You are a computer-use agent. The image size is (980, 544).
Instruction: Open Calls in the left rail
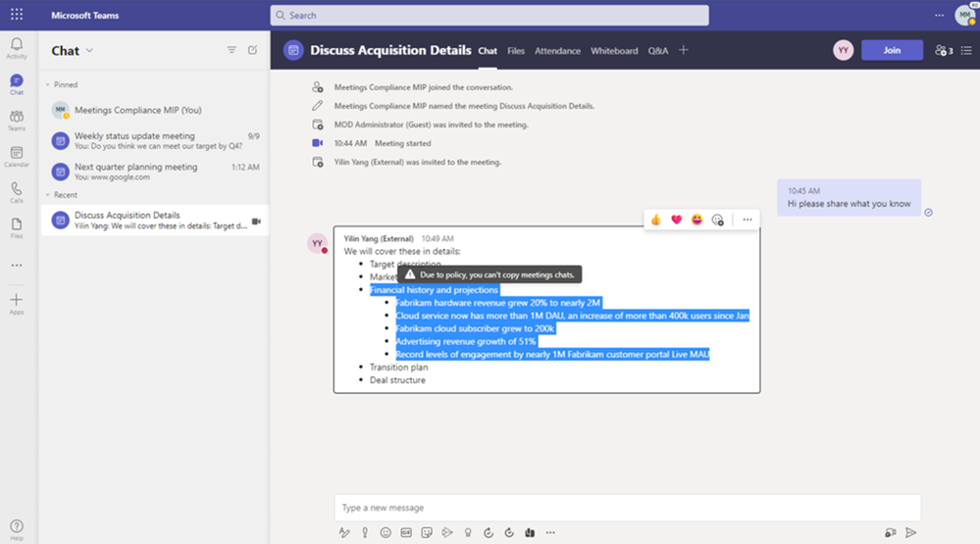click(17, 192)
